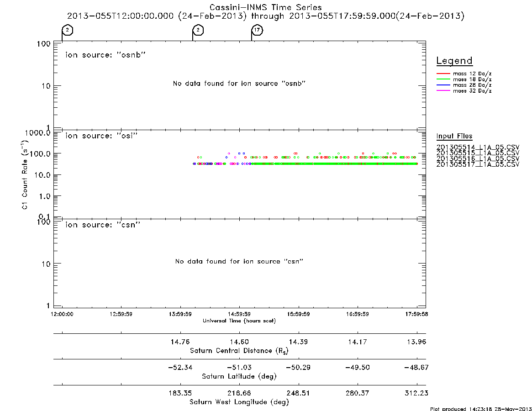Click the 13:59:59 time axis label
This screenshot has width=532, height=411.
tap(180, 314)
